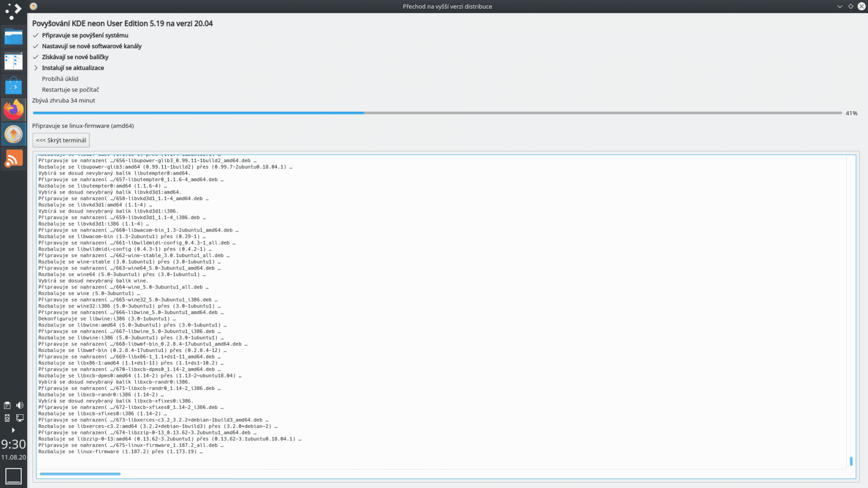Open the Discover software center
This screenshot has width=868, height=488.
[14, 85]
